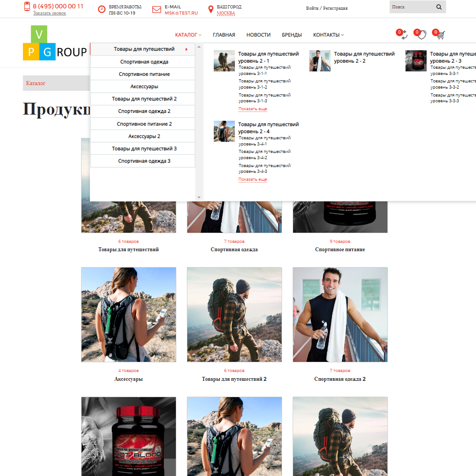Open the БРЕНДЫ section
Screen dimensions: 476x476
pos(293,34)
